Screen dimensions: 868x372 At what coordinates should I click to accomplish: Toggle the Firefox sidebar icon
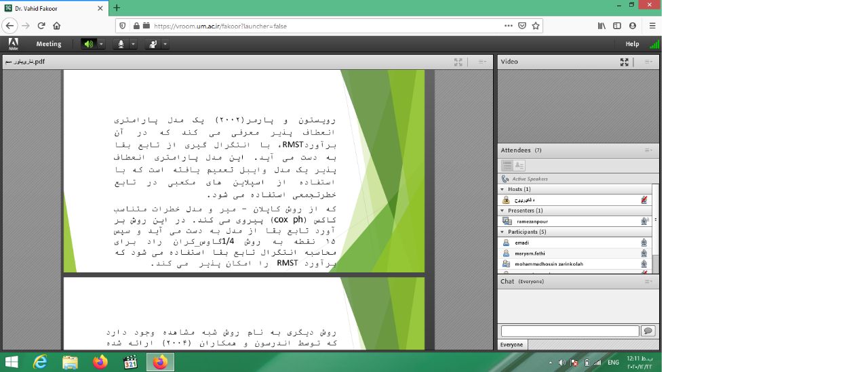(617, 26)
